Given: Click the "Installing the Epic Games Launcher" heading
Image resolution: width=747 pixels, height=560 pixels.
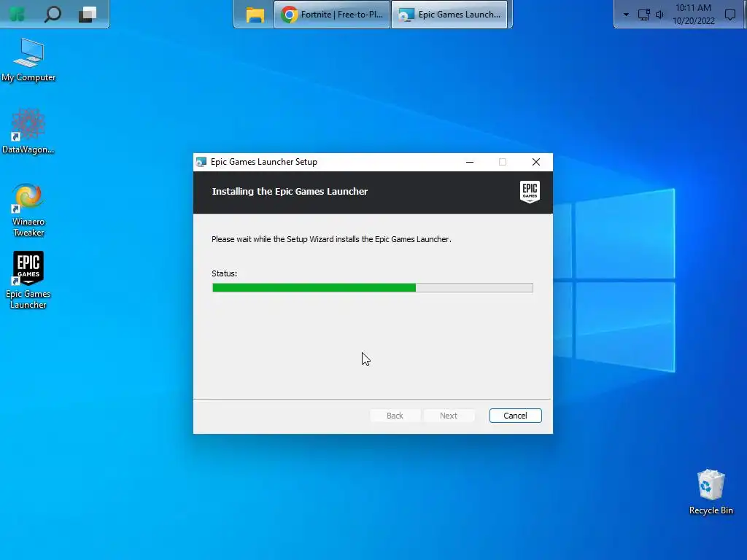Looking at the screenshot, I should point(290,192).
